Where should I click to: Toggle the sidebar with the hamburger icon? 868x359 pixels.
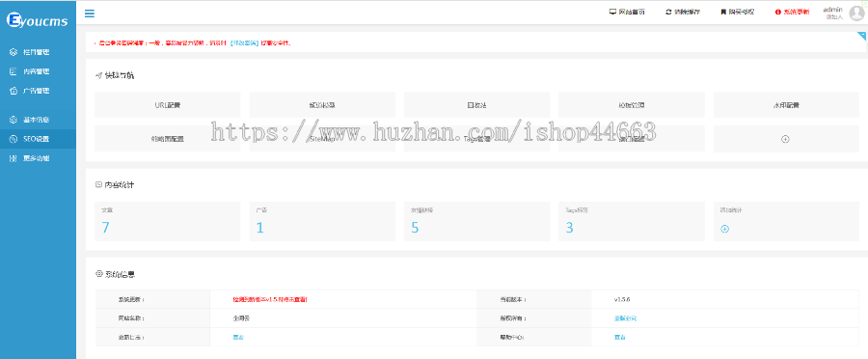coord(89,14)
